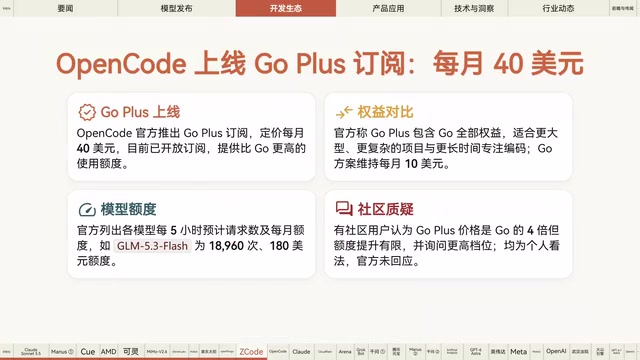Go to the 产品应用 tab
Image resolution: width=640 pixels, height=360 pixels.
tap(388, 8)
